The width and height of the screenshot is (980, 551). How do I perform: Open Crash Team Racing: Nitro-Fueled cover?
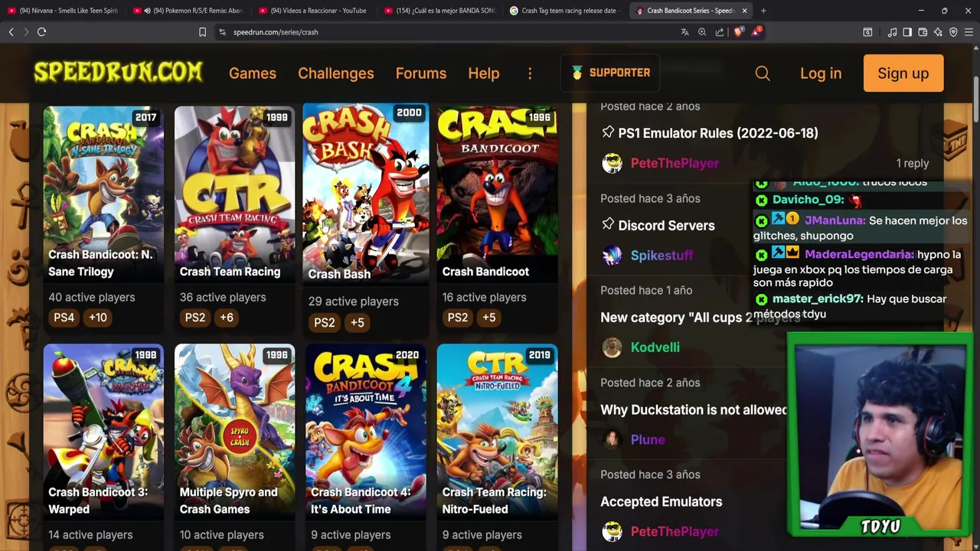pos(497,432)
